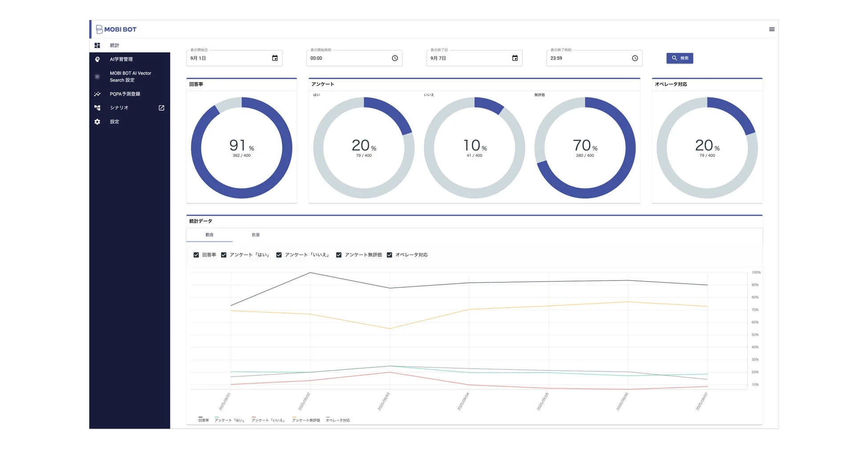The height and width of the screenshot is (454, 868).
Task: Click the 検索 search button
Action: [679, 58]
